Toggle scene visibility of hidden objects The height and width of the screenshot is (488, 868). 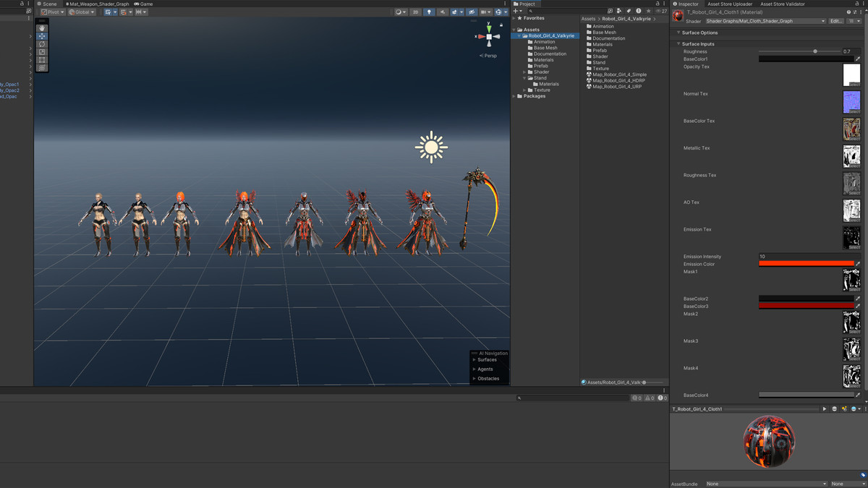tap(472, 12)
